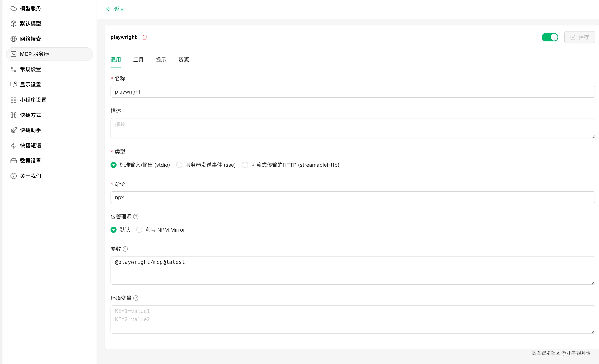Click the help icon beside 环境变量 label
The image size is (599, 364).
(136, 298)
